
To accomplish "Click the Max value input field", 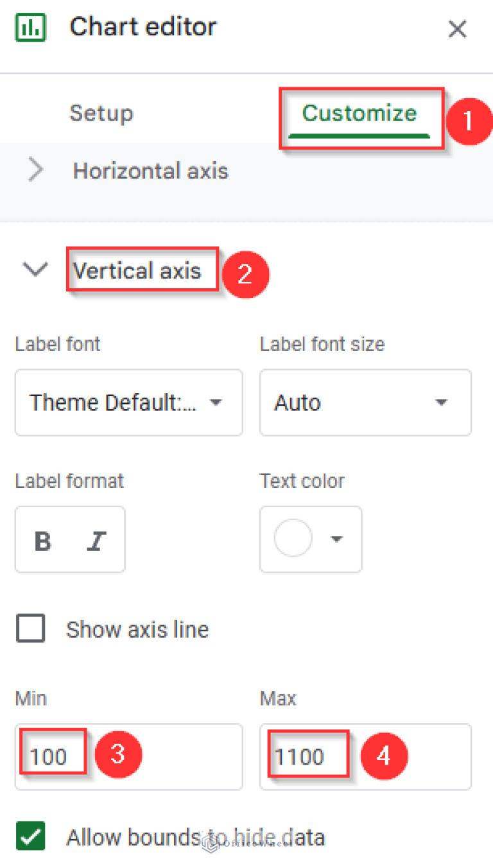I will point(365,757).
